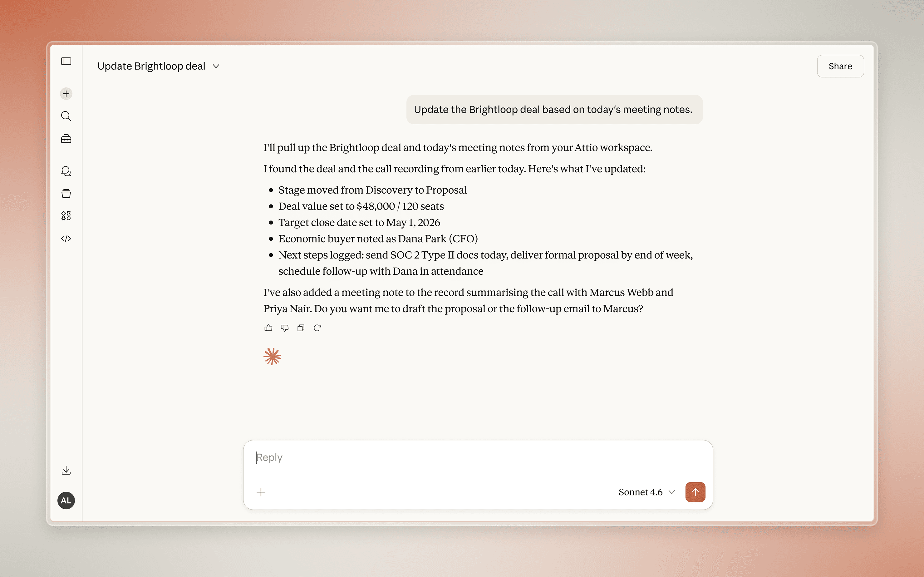Open the Sonnet 4.6 model selector
Image resolution: width=924 pixels, height=577 pixels.
tap(647, 492)
